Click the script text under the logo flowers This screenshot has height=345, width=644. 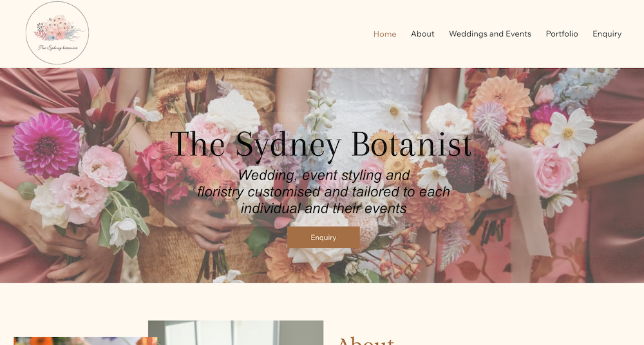click(58, 48)
